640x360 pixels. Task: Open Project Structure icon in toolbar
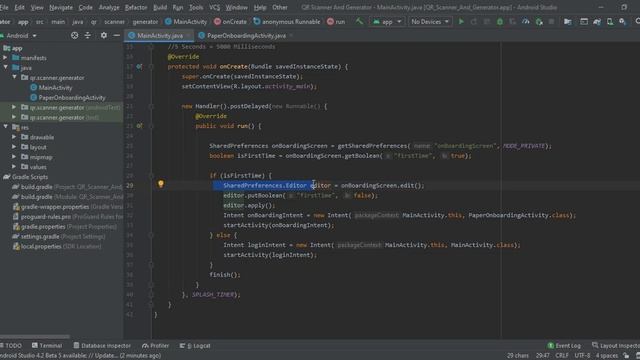[567, 22]
